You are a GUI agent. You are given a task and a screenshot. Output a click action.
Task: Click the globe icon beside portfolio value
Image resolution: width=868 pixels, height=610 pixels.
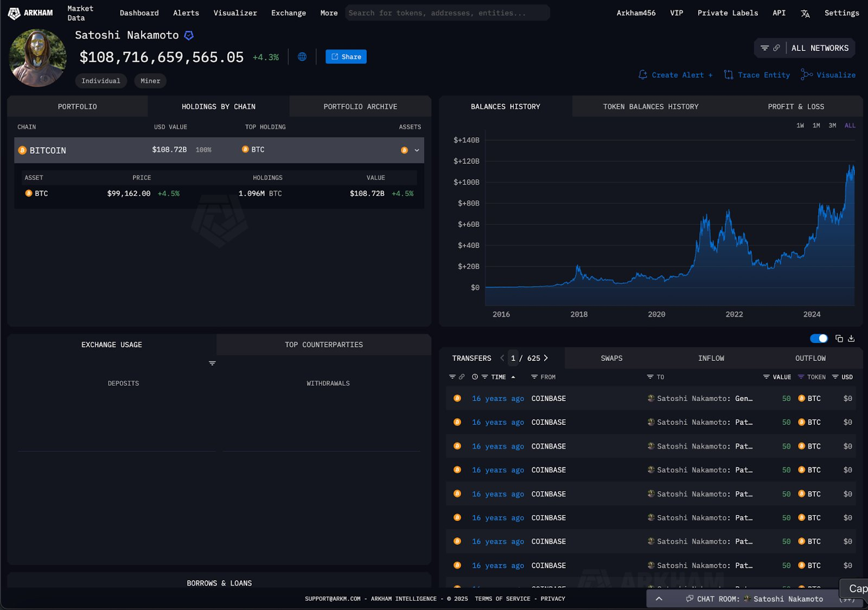[x=302, y=57]
